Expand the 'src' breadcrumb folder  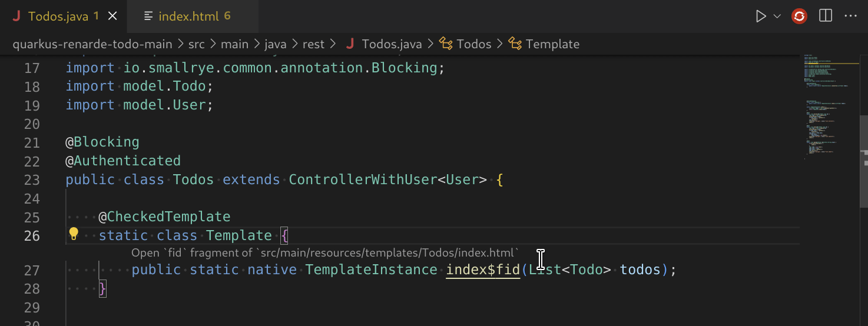click(x=196, y=44)
